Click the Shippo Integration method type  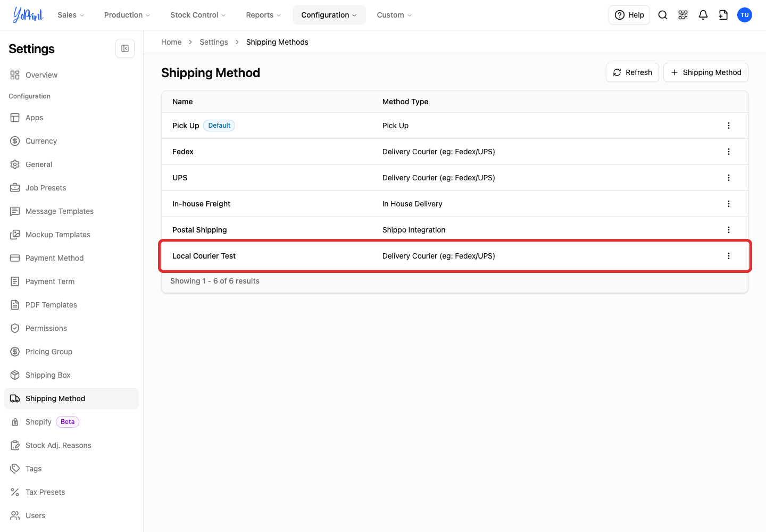click(x=414, y=230)
